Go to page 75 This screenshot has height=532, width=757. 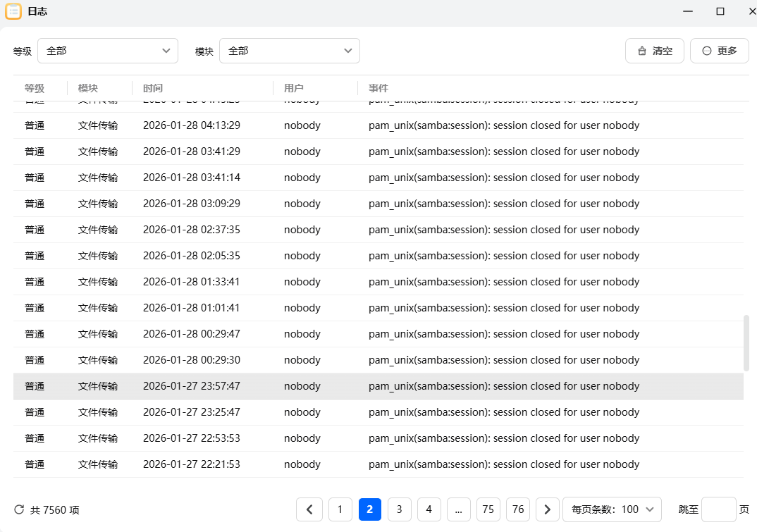pos(488,509)
